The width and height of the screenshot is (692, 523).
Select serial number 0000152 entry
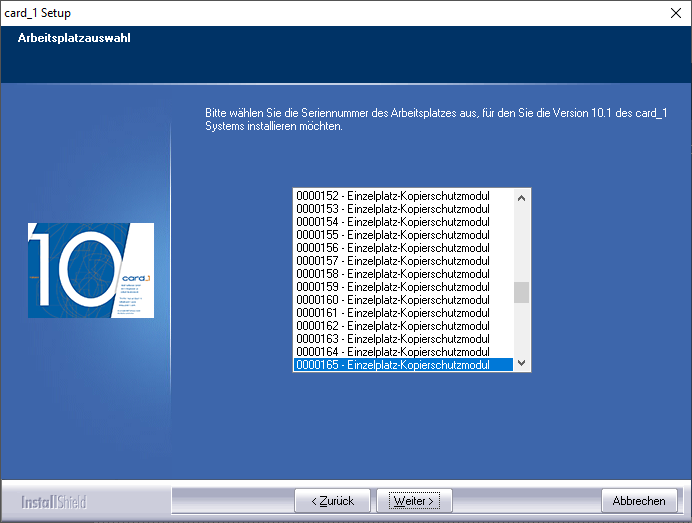point(392,195)
